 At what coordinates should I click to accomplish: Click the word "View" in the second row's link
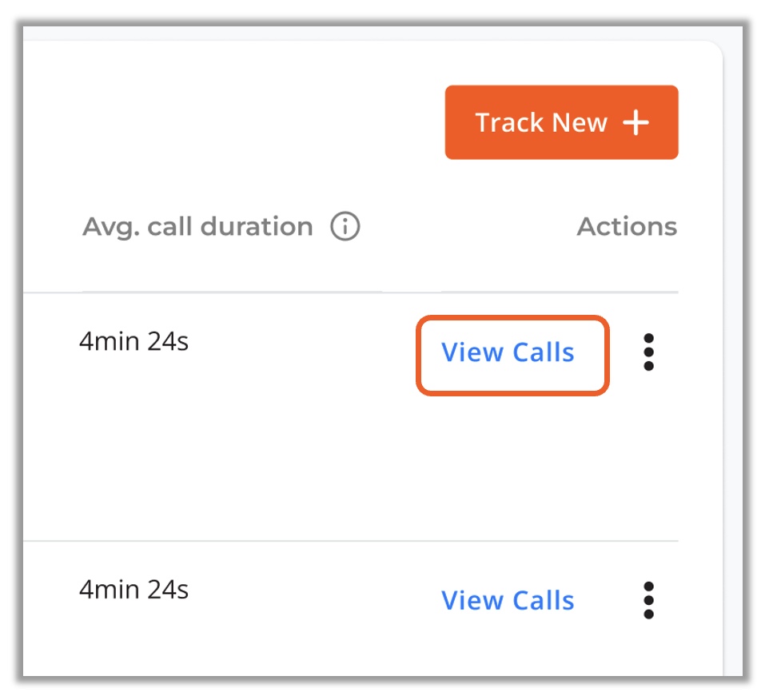coord(472,600)
